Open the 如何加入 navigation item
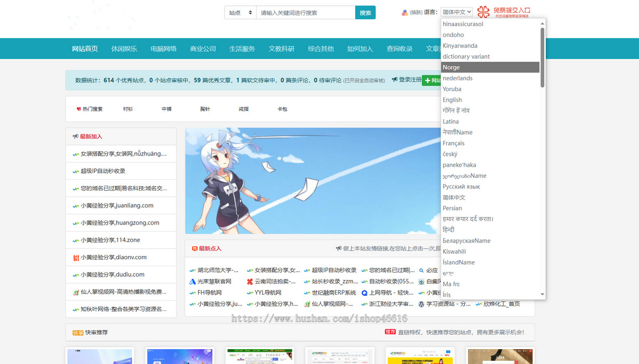The height and width of the screenshot is (364, 639). [360, 48]
